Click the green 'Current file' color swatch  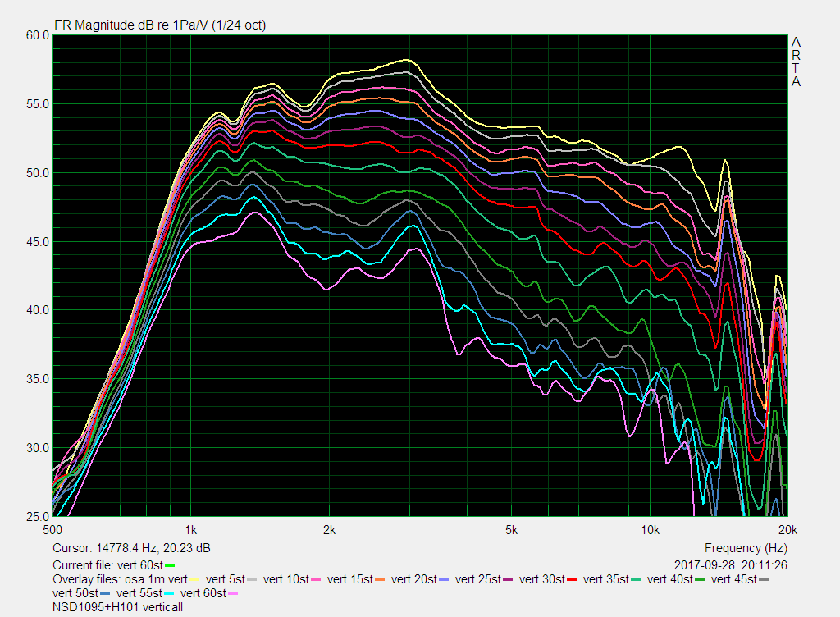tap(170, 566)
